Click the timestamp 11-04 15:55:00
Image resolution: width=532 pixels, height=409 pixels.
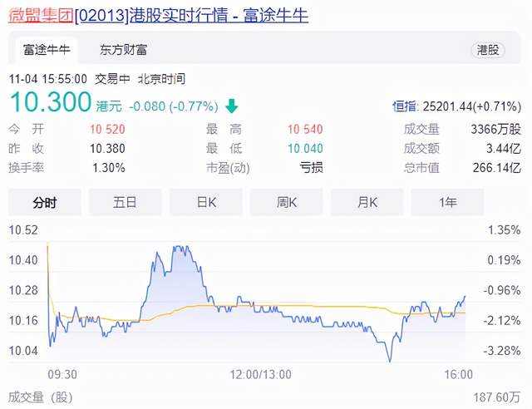pos(48,79)
